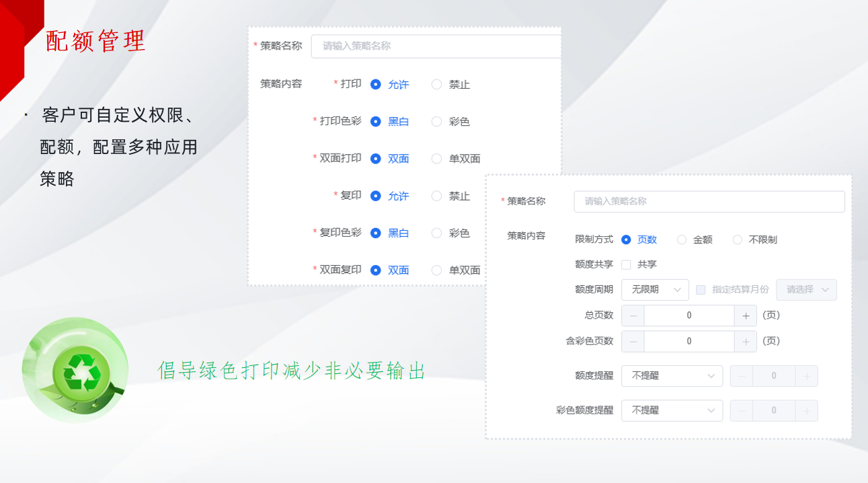Screen dimensions: 868x483
Task: Click 策略名称 input in print policy panel
Action: coord(436,46)
